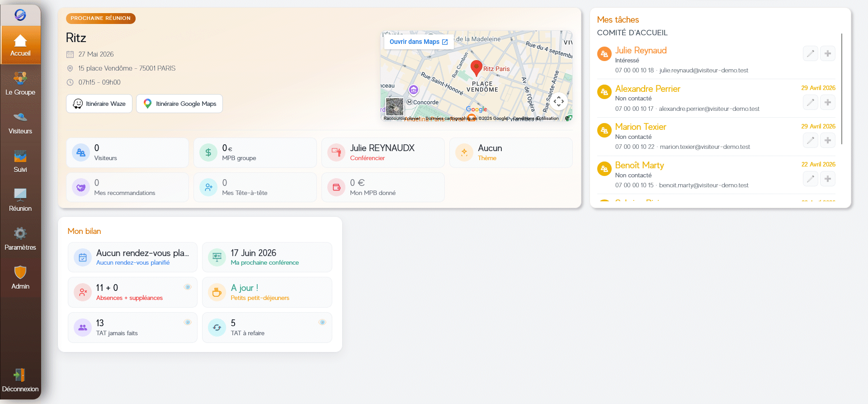Click Mon MPB donné wallet icon
The width and height of the screenshot is (868, 404).
(x=336, y=187)
